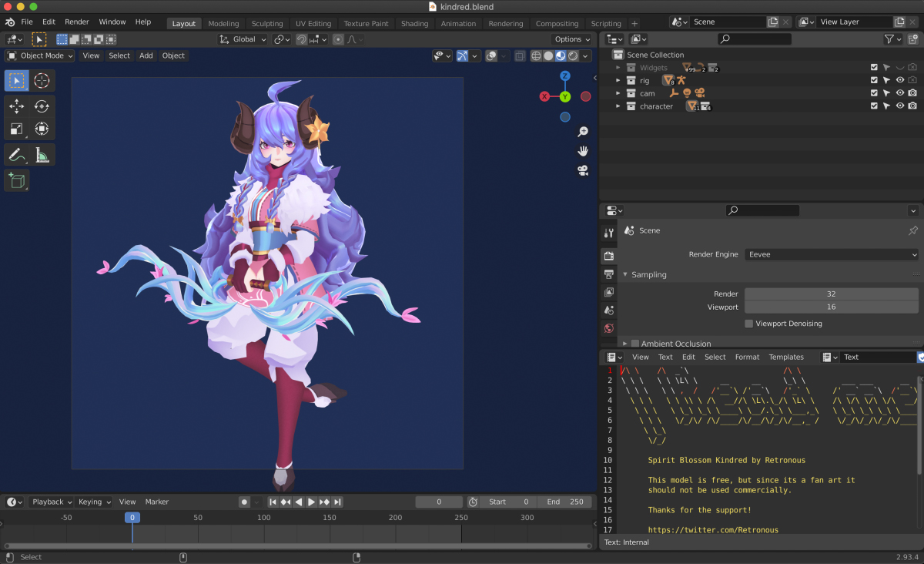Viewport: 924px width, 564px height.
Task: Click the Render samples field showing 32
Action: click(832, 294)
